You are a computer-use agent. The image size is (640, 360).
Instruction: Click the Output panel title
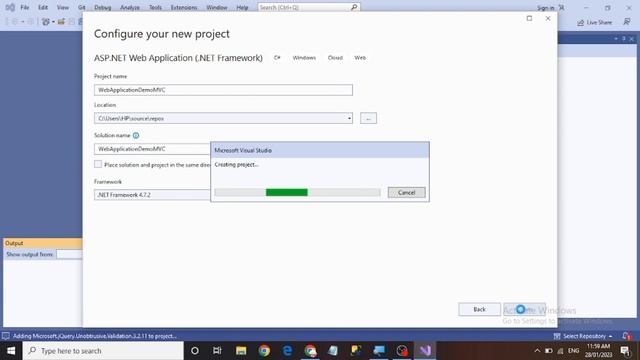(14, 243)
